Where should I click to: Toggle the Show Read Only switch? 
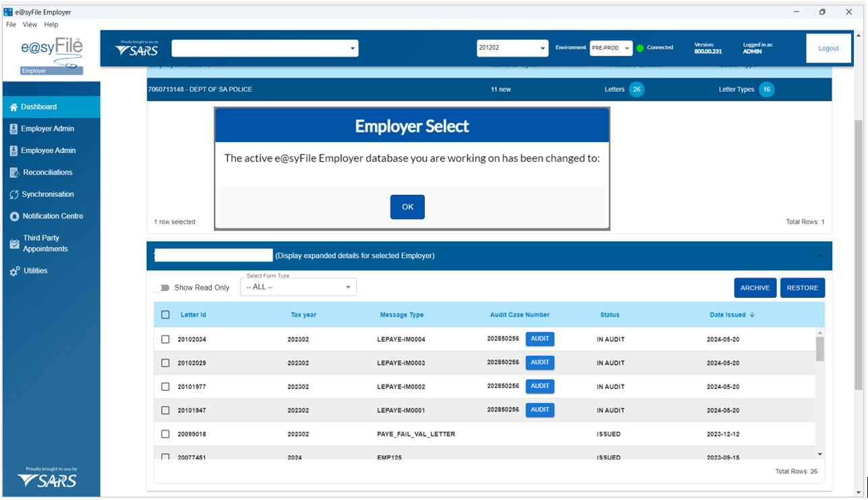162,288
